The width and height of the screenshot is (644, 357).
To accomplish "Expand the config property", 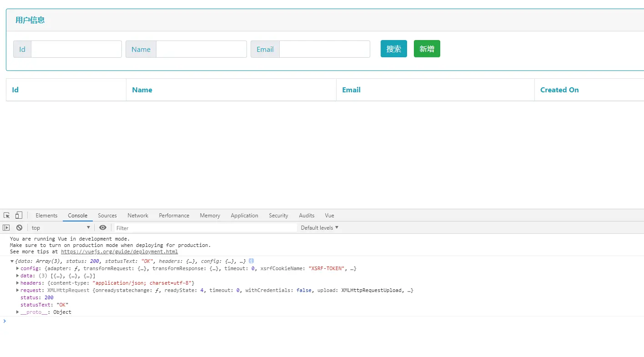I will [x=18, y=268].
